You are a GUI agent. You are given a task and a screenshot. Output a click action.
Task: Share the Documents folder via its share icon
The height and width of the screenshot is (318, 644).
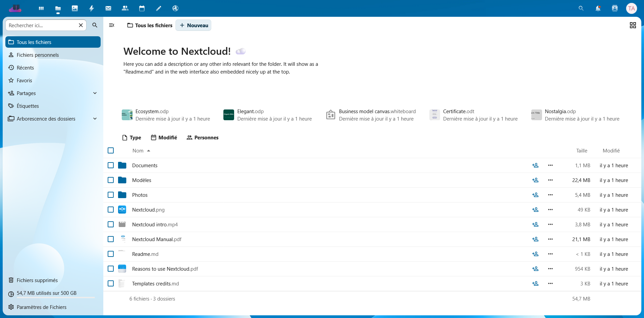point(535,165)
